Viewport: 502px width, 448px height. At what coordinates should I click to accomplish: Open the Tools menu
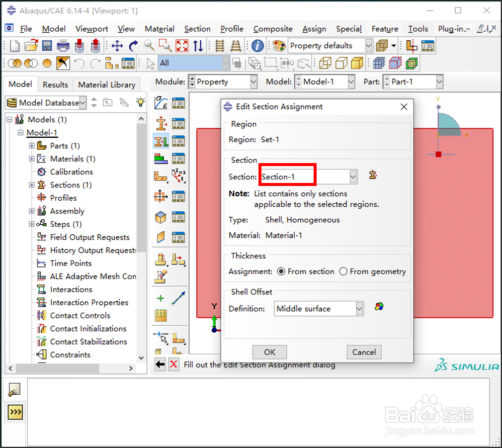(418, 29)
